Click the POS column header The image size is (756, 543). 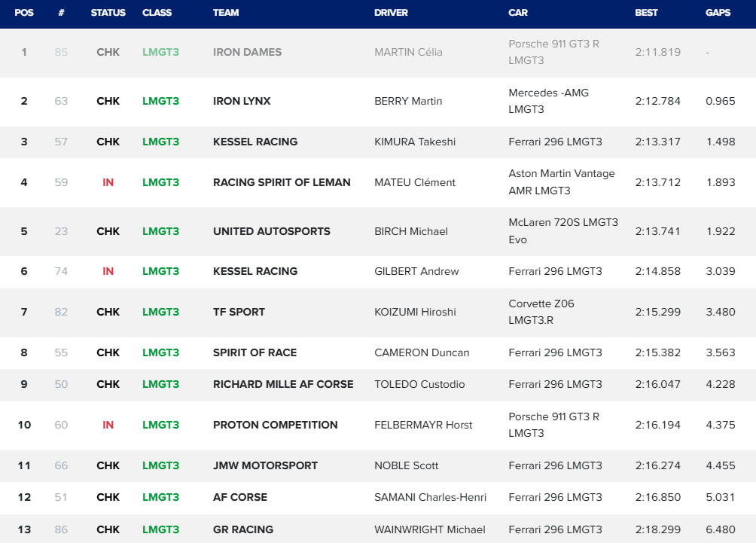click(x=24, y=13)
